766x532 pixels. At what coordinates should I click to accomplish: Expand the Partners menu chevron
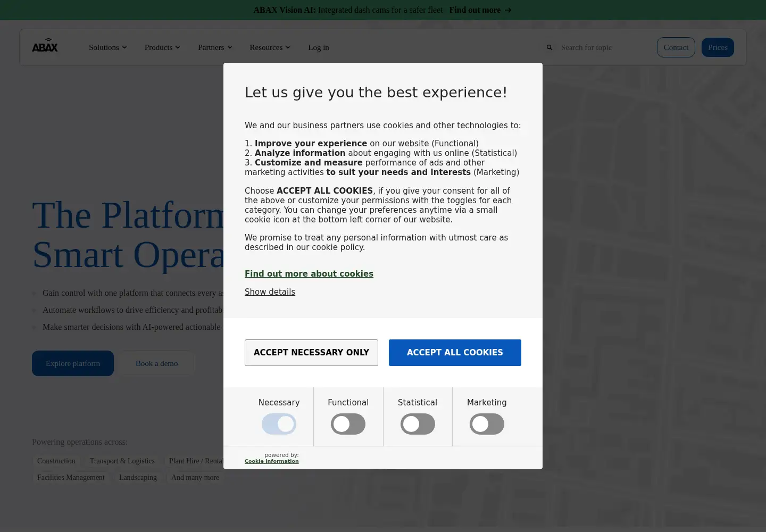pyautogui.click(x=230, y=47)
